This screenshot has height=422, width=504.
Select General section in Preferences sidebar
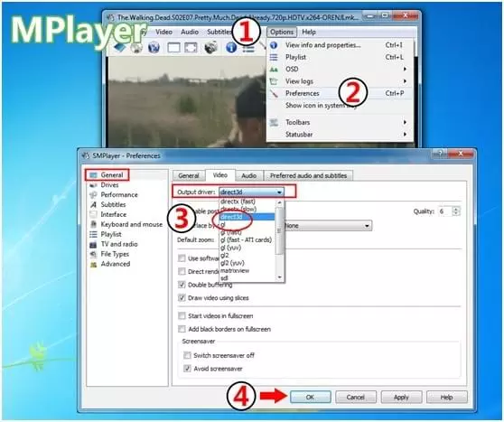tap(107, 175)
